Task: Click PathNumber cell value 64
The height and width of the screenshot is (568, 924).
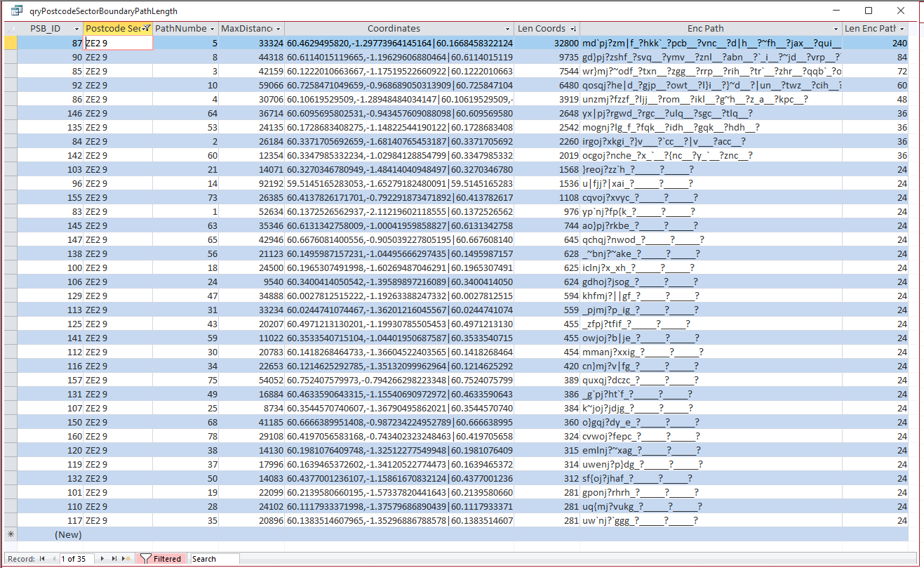Action: [x=186, y=113]
